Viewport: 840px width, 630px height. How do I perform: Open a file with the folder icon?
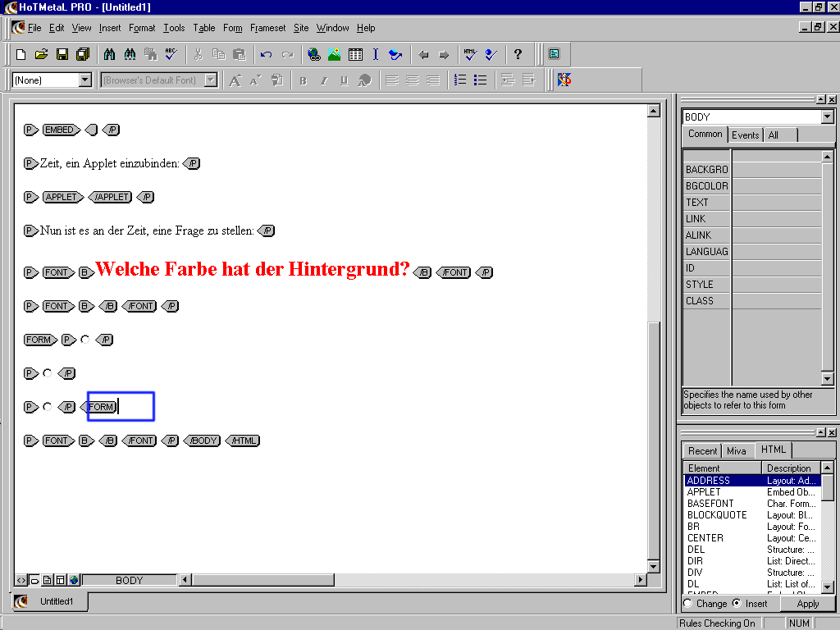click(42, 55)
